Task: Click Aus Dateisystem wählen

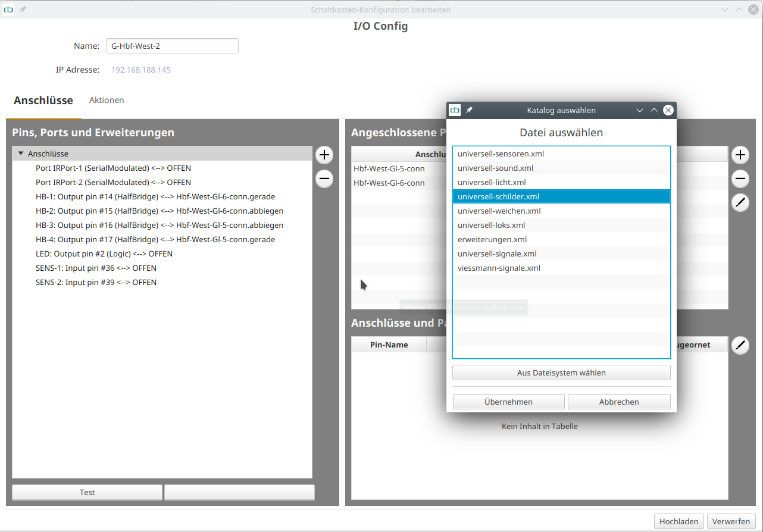Action: 561,372
